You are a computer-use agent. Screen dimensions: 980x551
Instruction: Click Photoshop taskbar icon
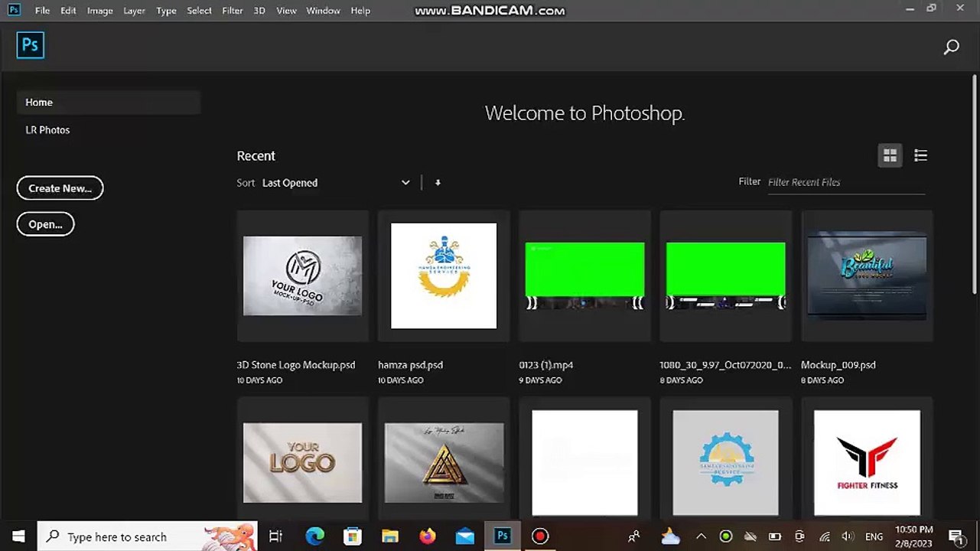click(x=503, y=536)
